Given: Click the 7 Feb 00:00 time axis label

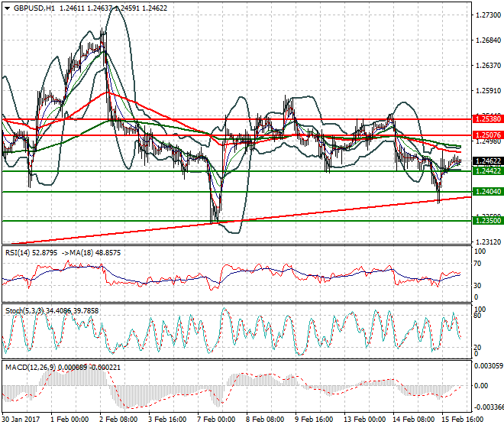Looking at the screenshot, I should click(216, 420).
